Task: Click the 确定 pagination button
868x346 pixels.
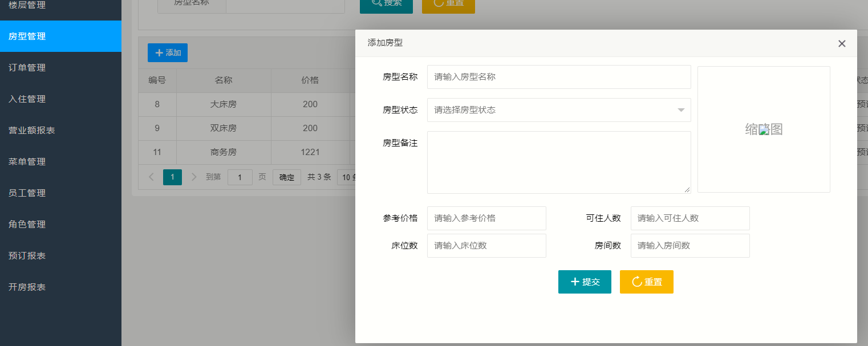Action: point(287,177)
